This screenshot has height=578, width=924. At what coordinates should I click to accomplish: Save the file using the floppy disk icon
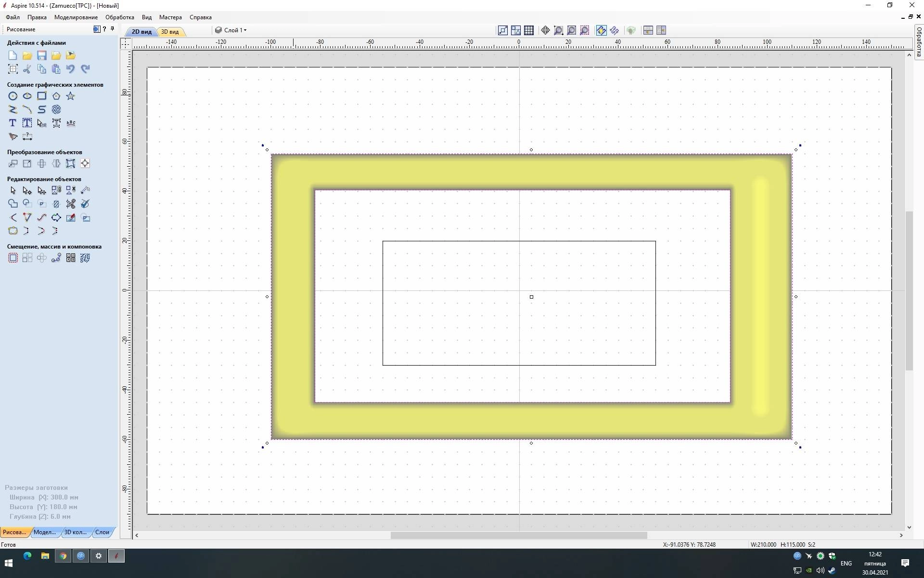pos(42,55)
